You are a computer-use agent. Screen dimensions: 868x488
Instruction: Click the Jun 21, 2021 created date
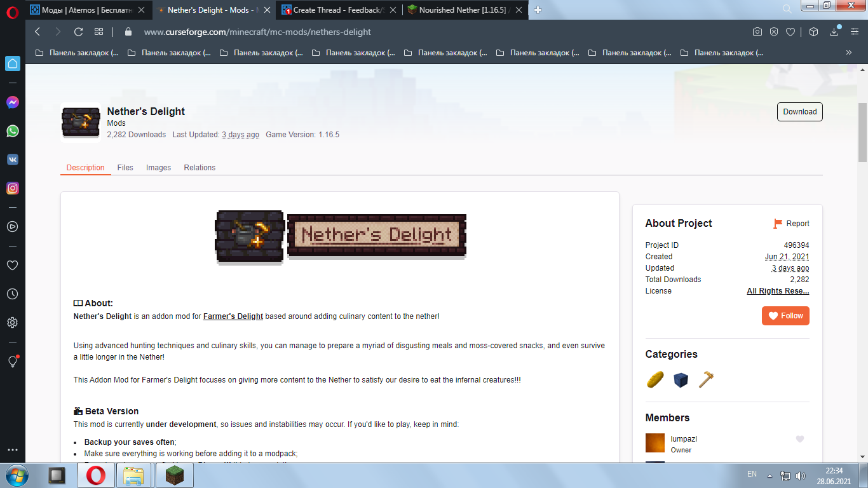click(x=787, y=257)
